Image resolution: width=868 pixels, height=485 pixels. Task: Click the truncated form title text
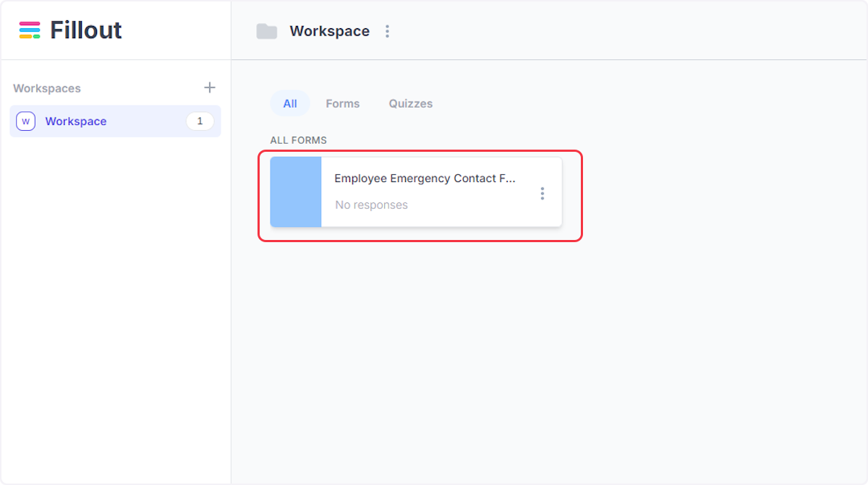pyautogui.click(x=424, y=179)
